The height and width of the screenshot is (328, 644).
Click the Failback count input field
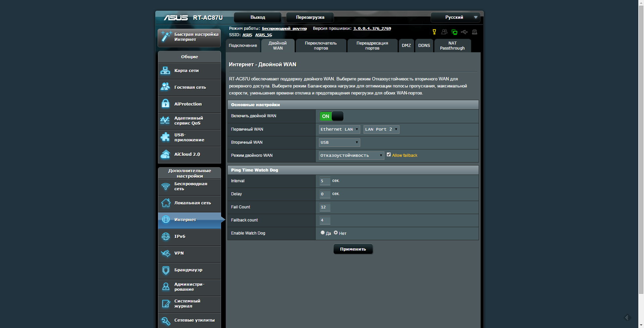pos(325,220)
